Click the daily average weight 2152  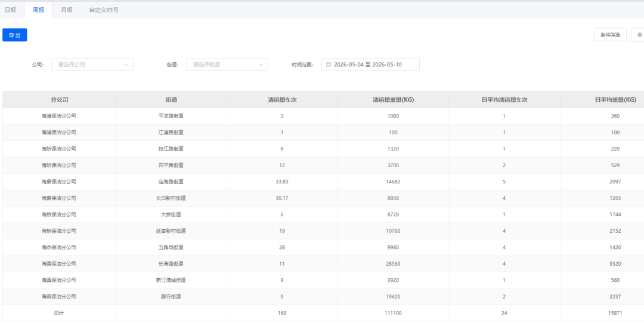pyautogui.click(x=615, y=231)
